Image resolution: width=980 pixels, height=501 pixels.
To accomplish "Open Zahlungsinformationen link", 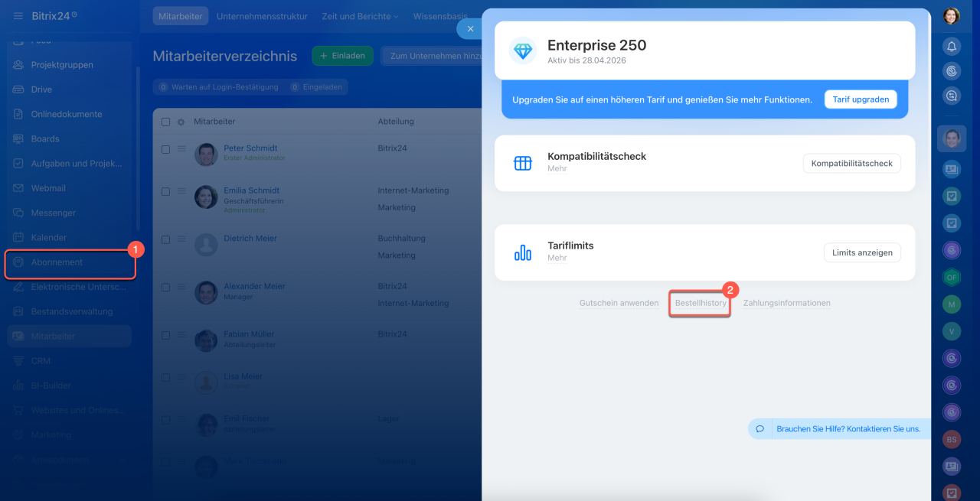I will pos(786,303).
